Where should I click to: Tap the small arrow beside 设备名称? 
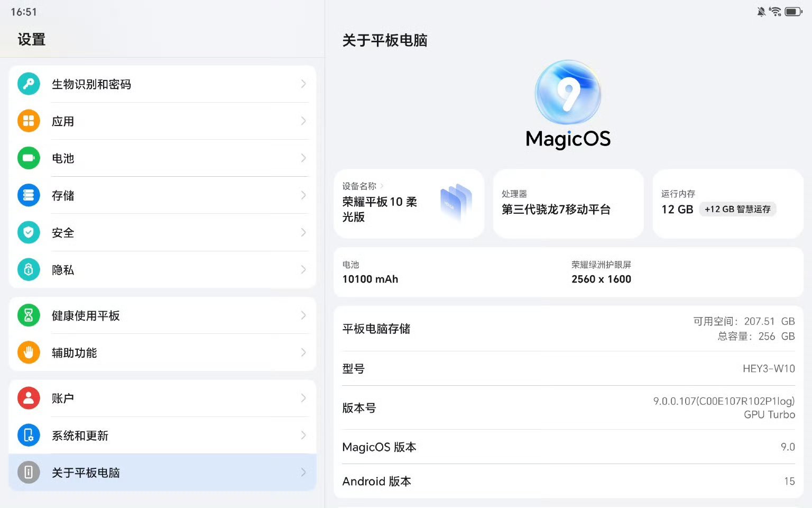pyautogui.click(x=382, y=186)
